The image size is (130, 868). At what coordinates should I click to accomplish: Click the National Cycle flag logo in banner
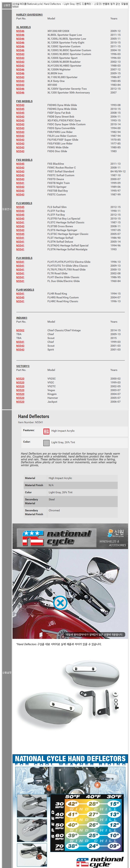coord(33,538)
